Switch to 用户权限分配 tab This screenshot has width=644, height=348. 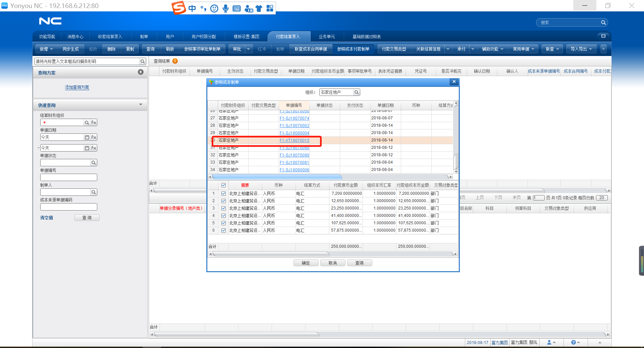click(204, 37)
